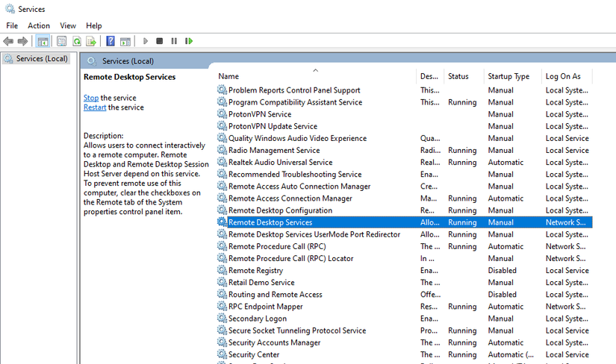Viewport: 616px width, 364px height.
Task: Click gear icon for Problem Reports Control Panel Support
Action: coord(222,90)
